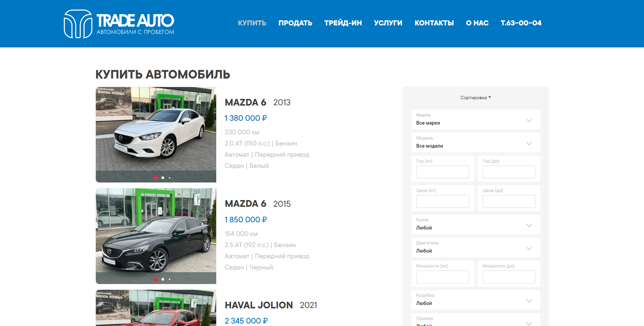This screenshot has height=326, width=644.
Task: Click the Trade Auto logo
Action: 119,24
